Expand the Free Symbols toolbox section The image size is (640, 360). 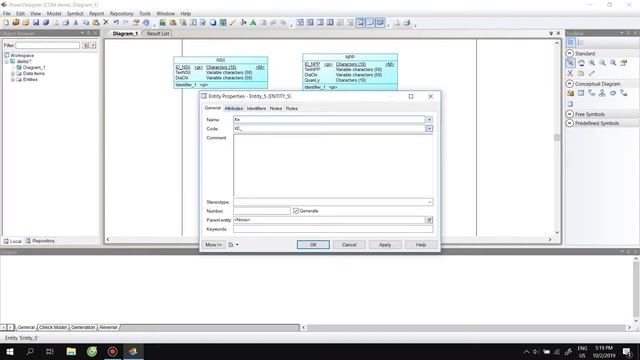pos(569,114)
